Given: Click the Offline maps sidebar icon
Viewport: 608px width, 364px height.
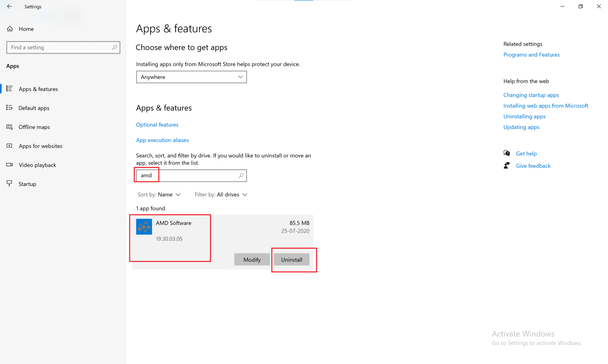Looking at the screenshot, I should (x=9, y=127).
